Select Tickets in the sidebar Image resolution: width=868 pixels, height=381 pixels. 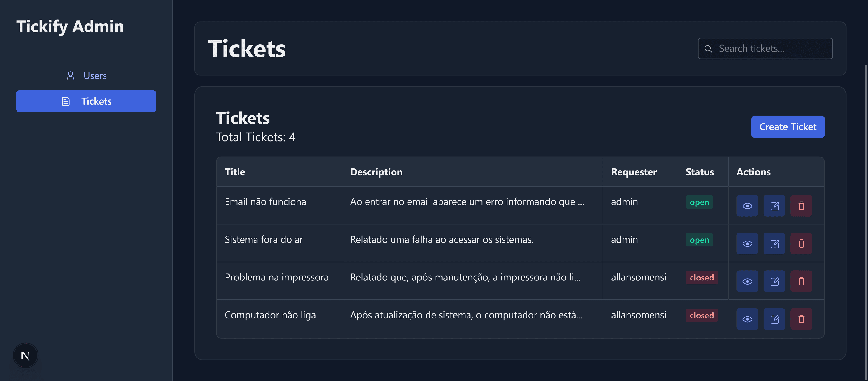click(x=86, y=101)
